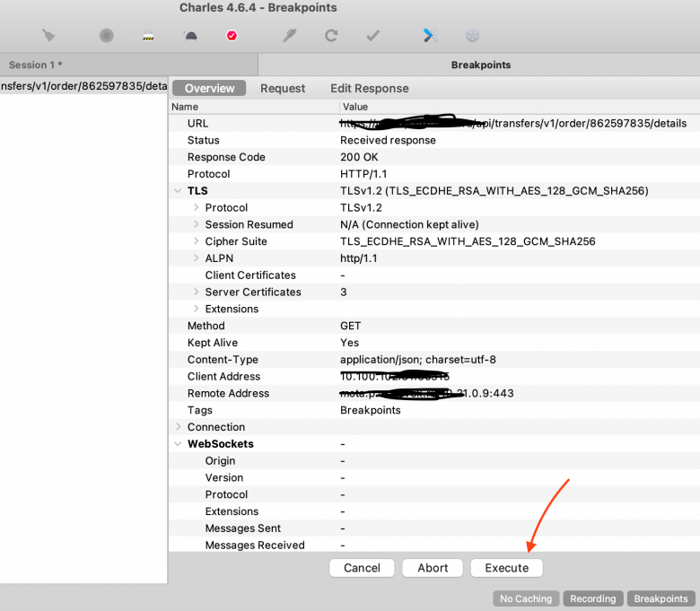Switch to the Overview tab
This screenshot has width=700, height=611.
[x=209, y=88]
